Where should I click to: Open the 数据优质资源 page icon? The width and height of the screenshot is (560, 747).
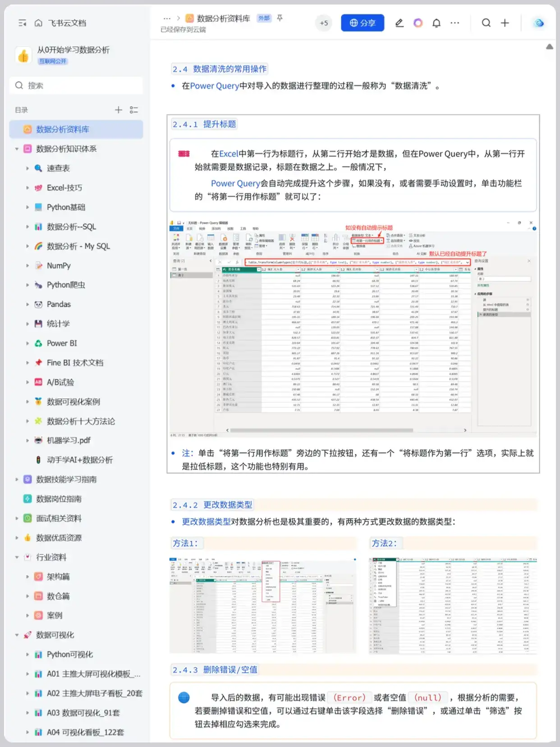(x=28, y=538)
